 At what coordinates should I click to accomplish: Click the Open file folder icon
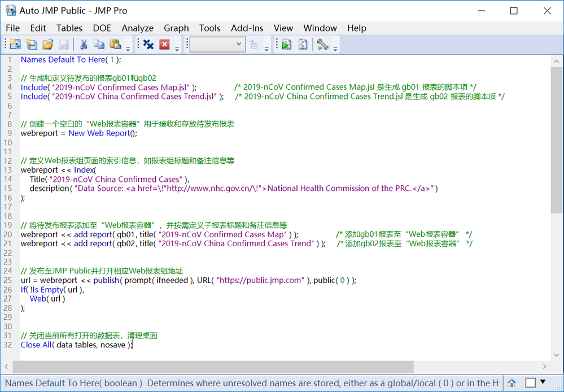coord(48,44)
